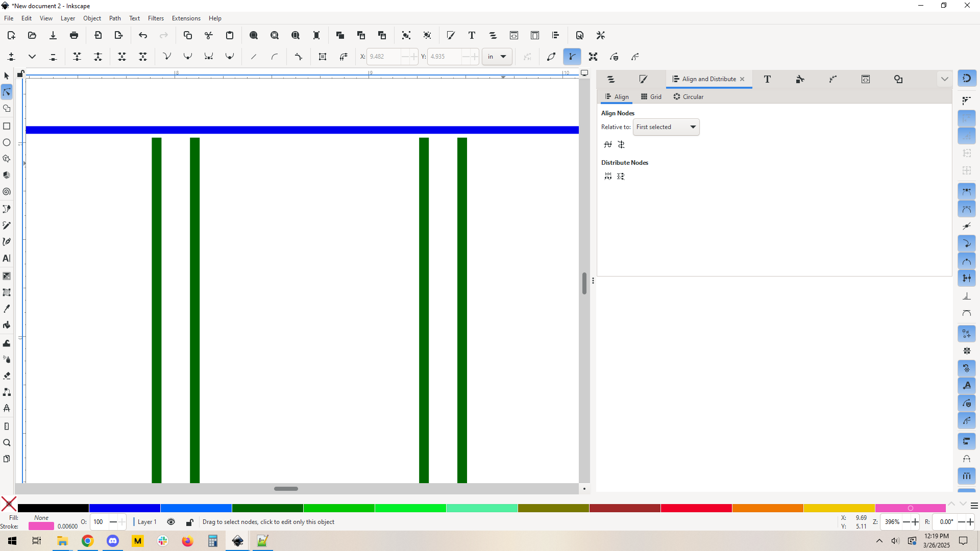Screen dimensions: 980x551
Task: Decrease opacity with minus button
Action: point(113,522)
